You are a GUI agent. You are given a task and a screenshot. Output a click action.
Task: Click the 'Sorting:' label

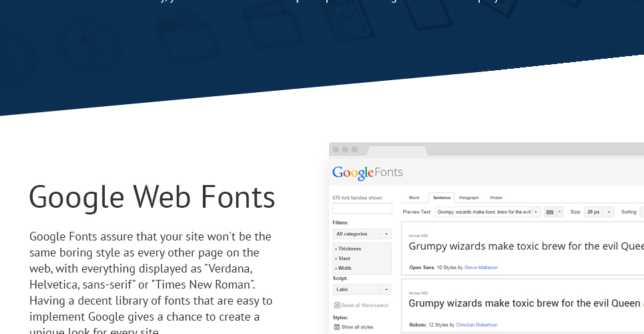pos(629,212)
